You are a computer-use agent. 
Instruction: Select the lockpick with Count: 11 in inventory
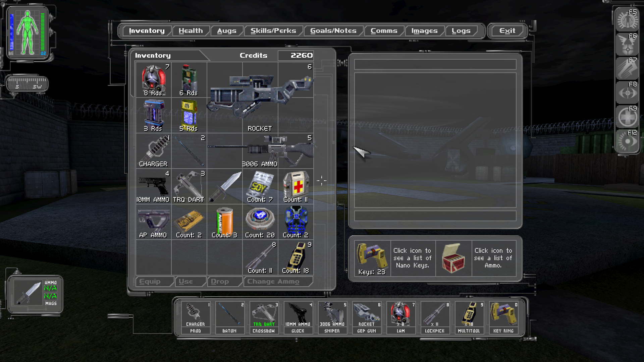(x=260, y=257)
